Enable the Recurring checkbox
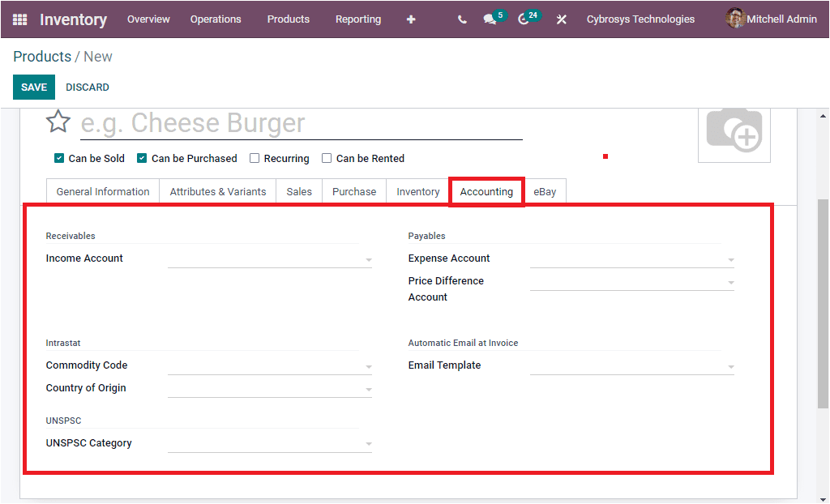Viewport: 830px width, 504px height. pos(255,158)
